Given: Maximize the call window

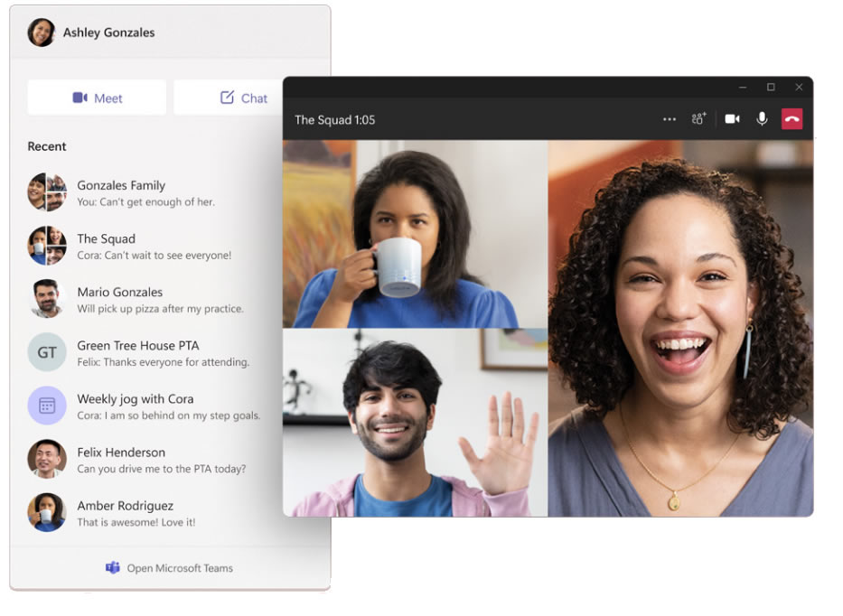Looking at the screenshot, I should (x=771, y=88).
